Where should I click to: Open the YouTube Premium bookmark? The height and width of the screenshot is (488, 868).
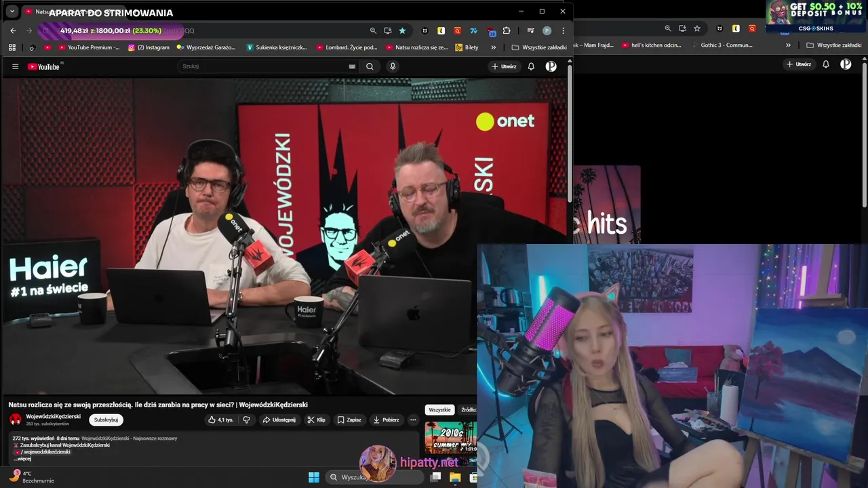90,47
